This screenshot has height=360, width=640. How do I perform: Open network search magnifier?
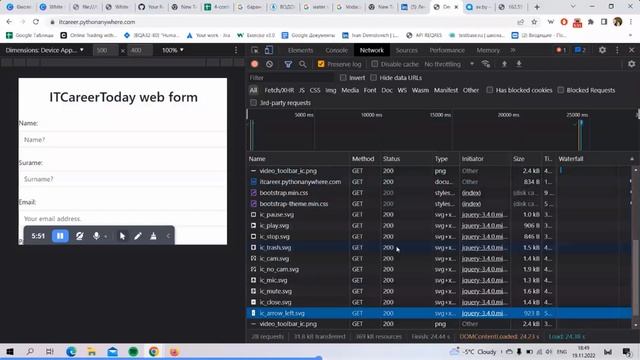[x=302, y=64]
